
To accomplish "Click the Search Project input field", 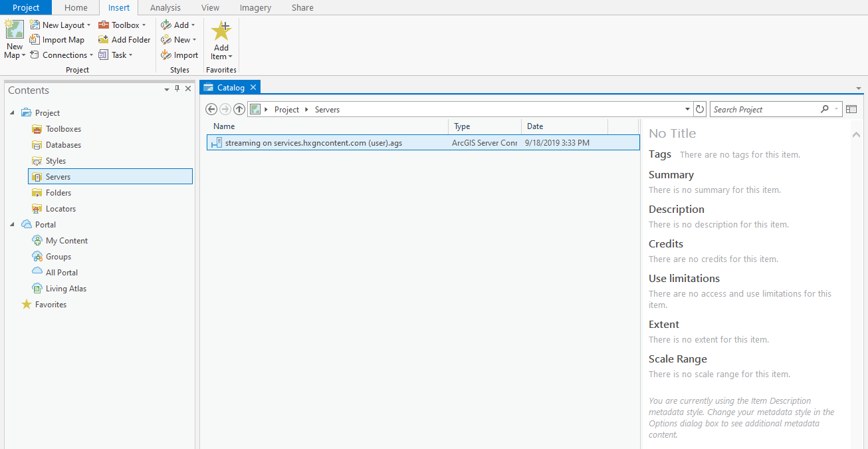I will coord(764,109).
